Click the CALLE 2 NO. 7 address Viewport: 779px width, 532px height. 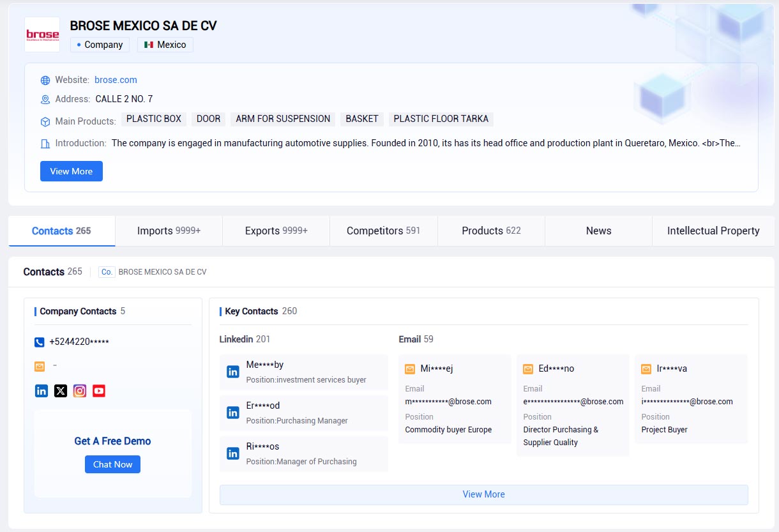124,99
